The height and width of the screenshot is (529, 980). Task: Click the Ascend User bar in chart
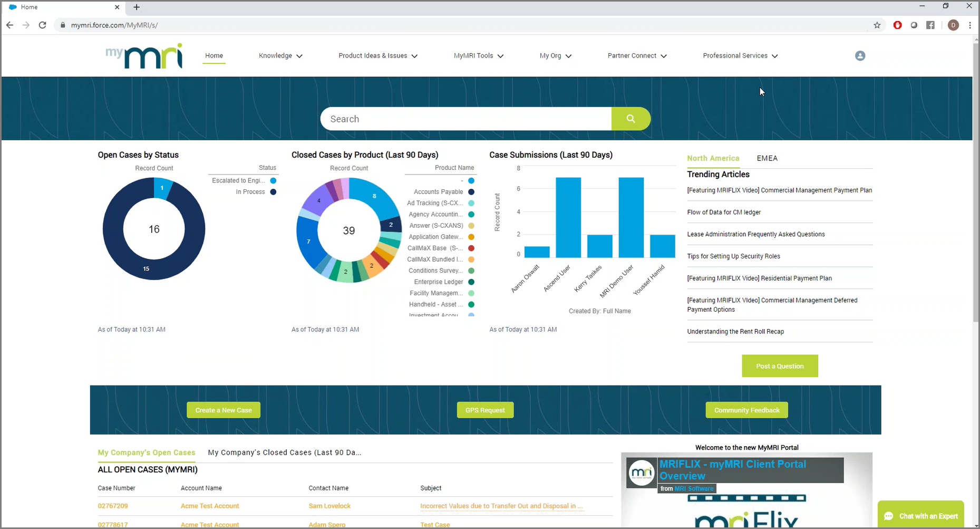coord(568,217)
